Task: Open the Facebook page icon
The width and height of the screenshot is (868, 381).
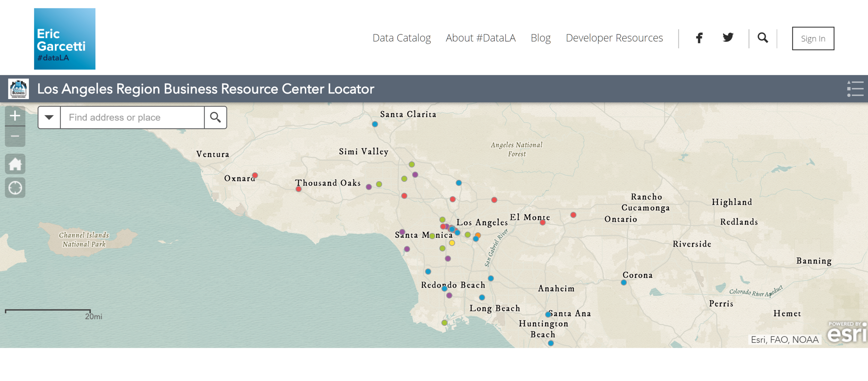Action: point(699,38)
